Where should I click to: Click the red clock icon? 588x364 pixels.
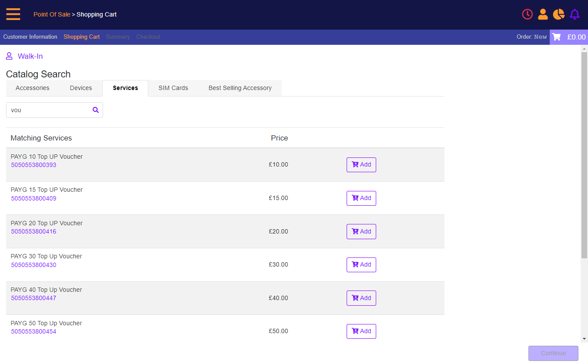coord(527,14)
